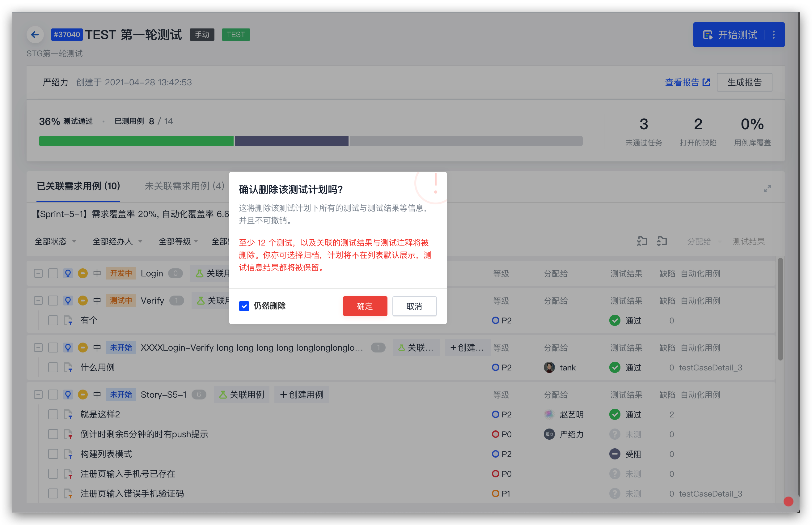Image resolution: width=812 pixels, height=525 pixels.
Task: Click the 未开始 status tag on Story-S5-1
Action: [x=121, y=395]
